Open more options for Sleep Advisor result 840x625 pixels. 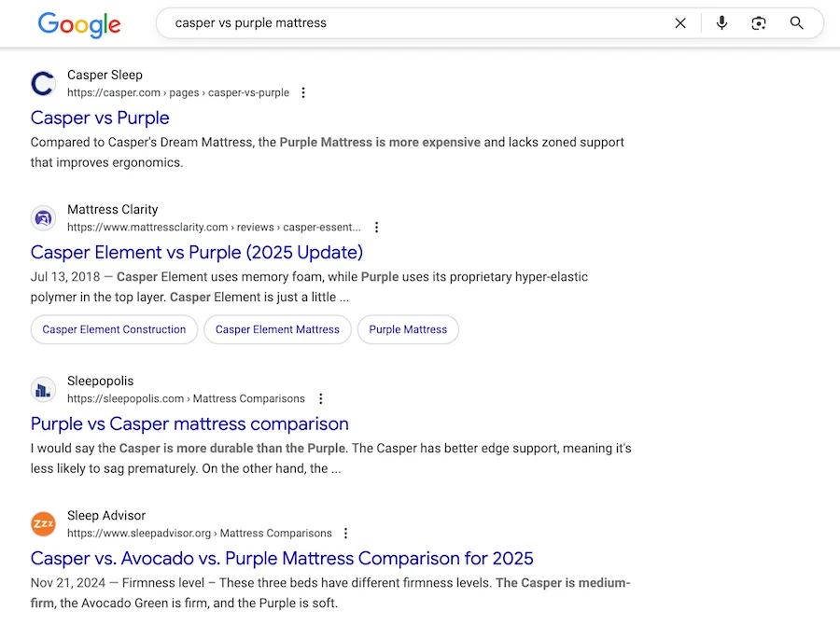[x=345, y=534]
